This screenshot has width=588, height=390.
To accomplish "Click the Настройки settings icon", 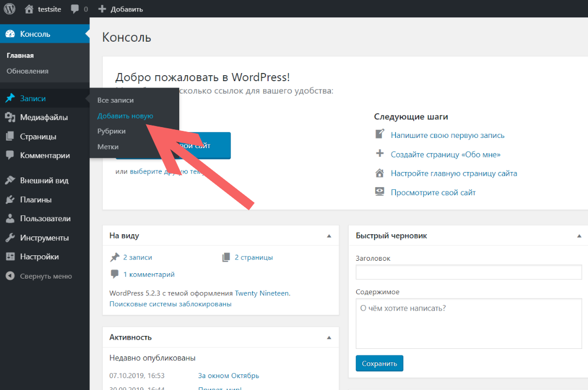I will pos(10,256).
